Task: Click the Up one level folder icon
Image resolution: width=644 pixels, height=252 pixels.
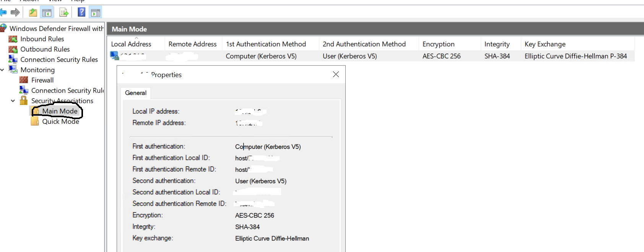Action: click(x=33, y=12)
